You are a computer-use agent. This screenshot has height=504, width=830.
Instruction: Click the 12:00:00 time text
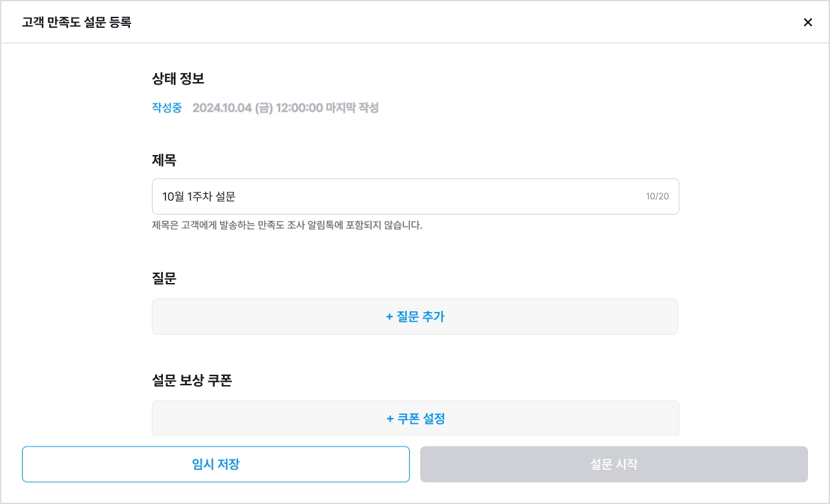point(299,108)
